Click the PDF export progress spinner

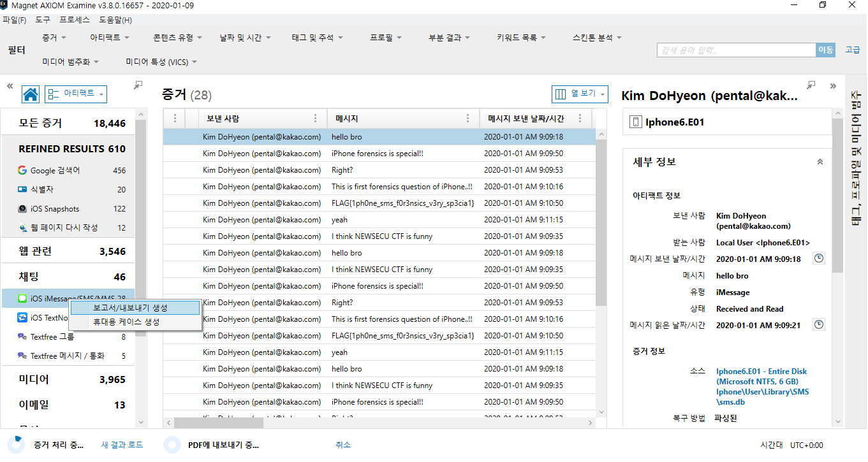click(x=172, y=445)
